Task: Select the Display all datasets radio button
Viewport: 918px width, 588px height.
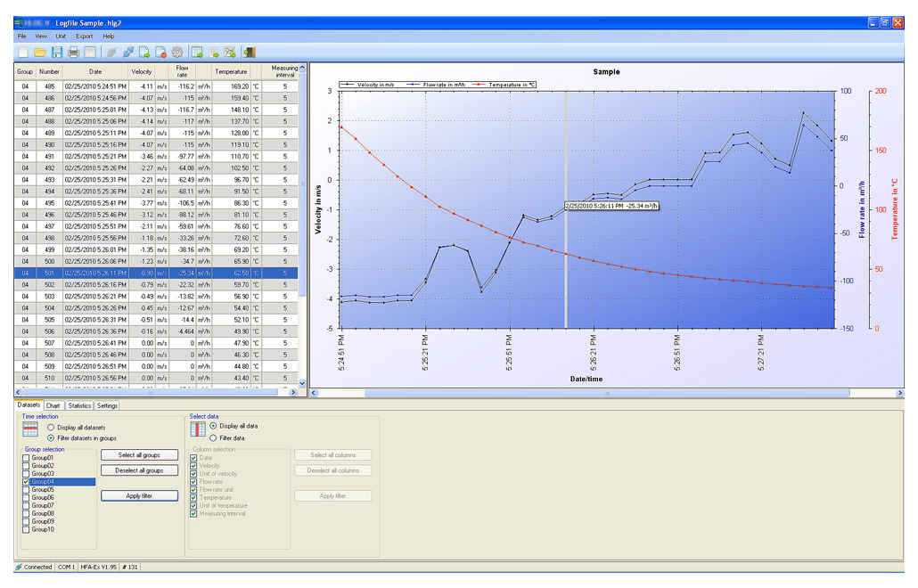Action: (x=50, y=428)
